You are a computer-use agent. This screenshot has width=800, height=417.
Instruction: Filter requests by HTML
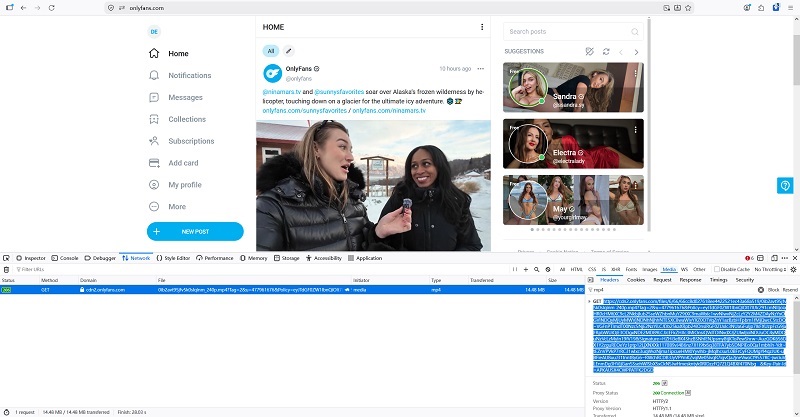[577, 269]
